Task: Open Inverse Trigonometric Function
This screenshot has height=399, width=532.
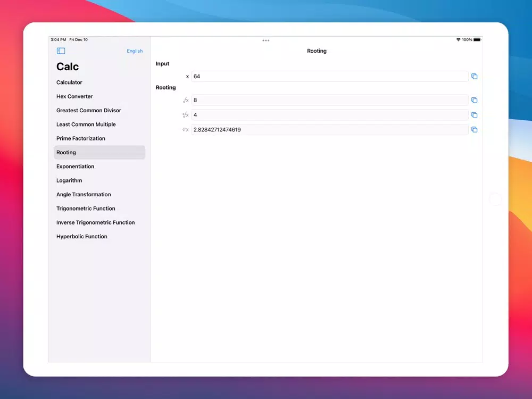Action: 99,222
